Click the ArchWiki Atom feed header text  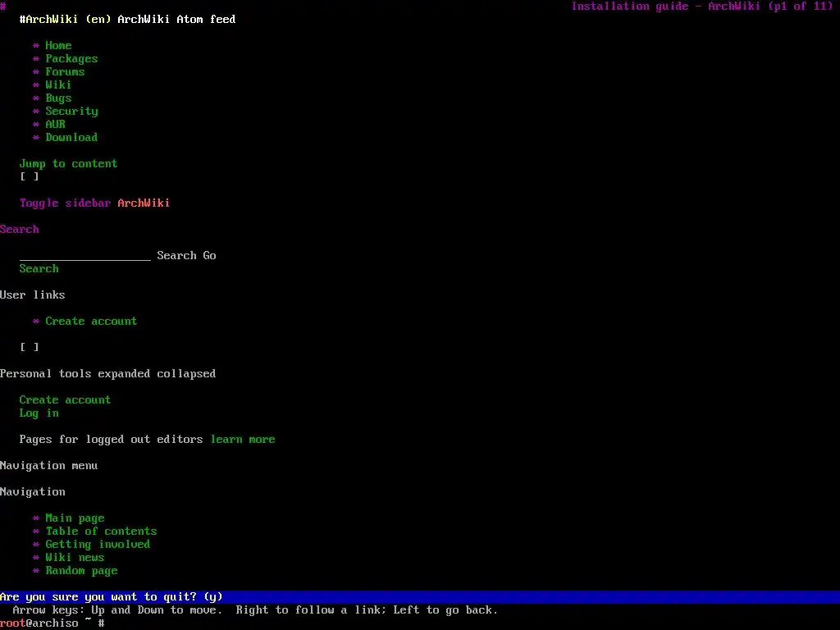[177, 20]
